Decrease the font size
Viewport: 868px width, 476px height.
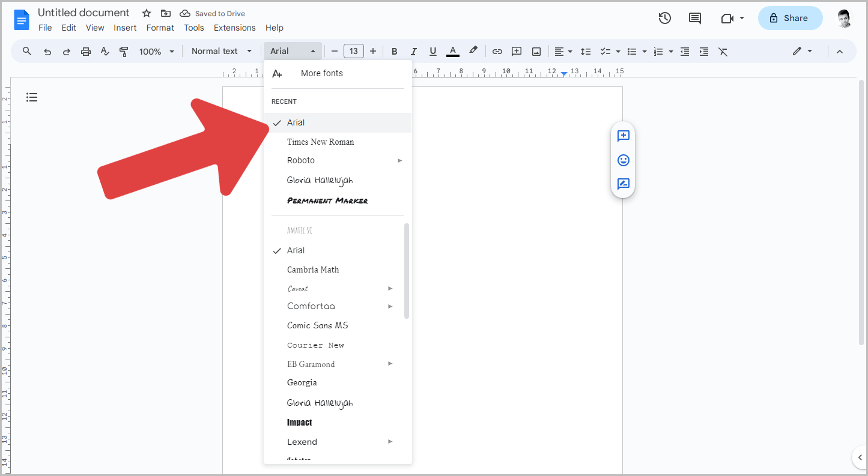pyautogui.click(x=335, y=52)
